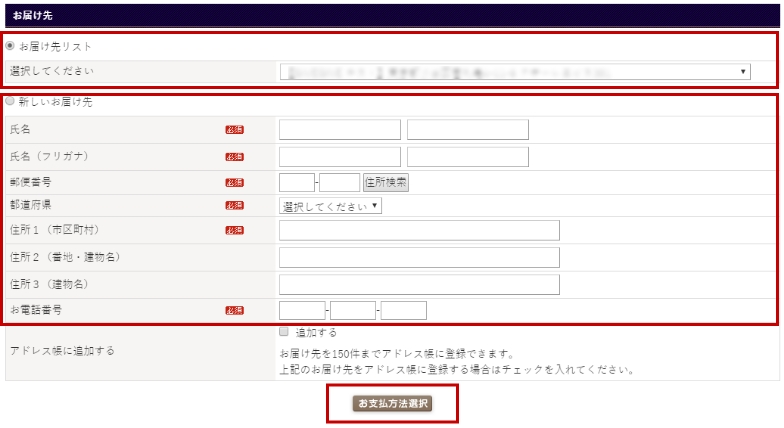Screen dimensions: 784x428
Task: Focus the middle お電話番号 phone box
Action: (353, 310)
